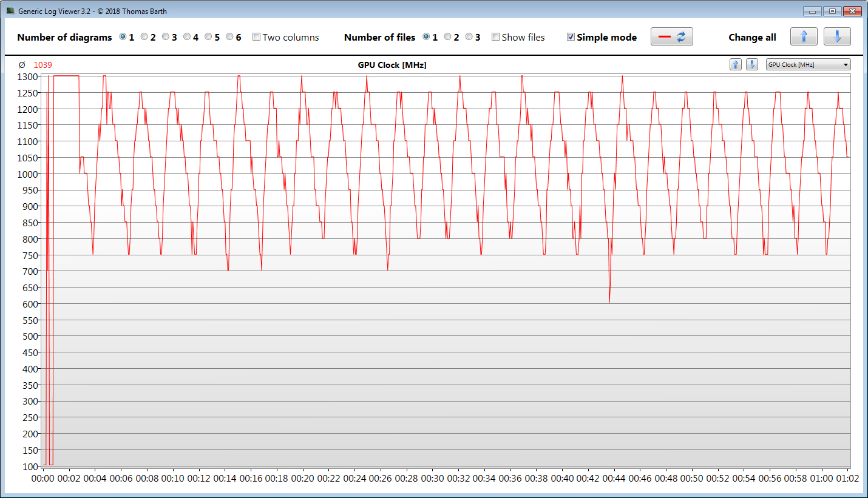Image resolution: width=868 pixels, height=498 pixels.
Task: Click the Number of diagrams label
Action: pos(65,38)
